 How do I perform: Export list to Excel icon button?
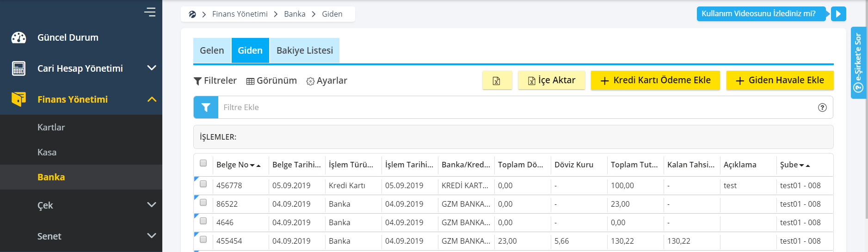point(497,80)
